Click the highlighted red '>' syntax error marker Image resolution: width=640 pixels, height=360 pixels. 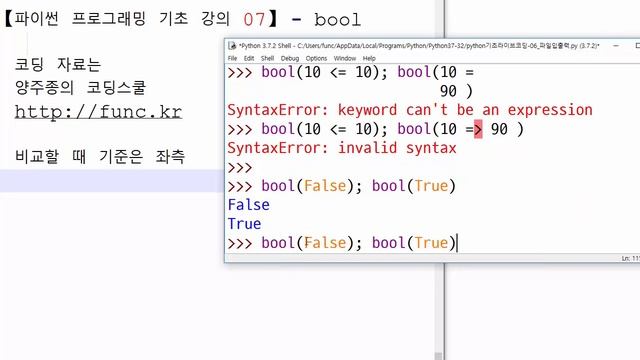[x=478, y=129]
